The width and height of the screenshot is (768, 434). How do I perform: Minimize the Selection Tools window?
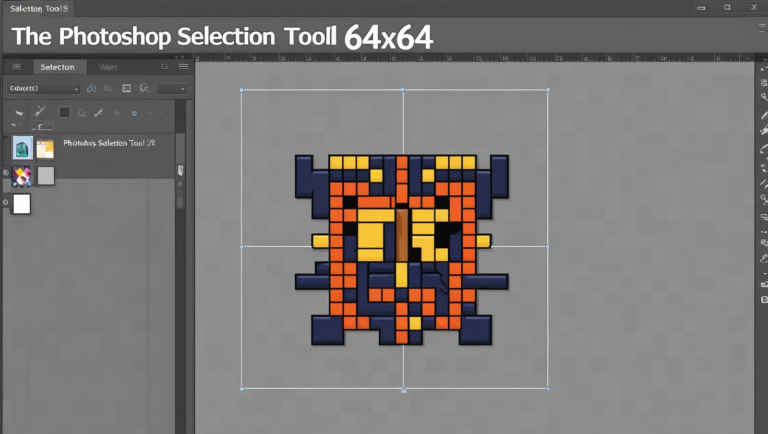click(701, 8)
